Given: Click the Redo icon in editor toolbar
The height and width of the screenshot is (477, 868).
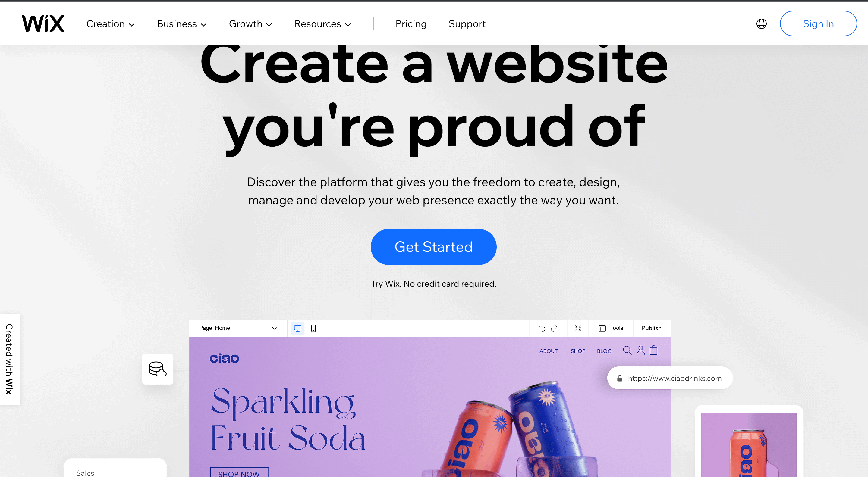Looking at the screenshot, I should 553,328.
